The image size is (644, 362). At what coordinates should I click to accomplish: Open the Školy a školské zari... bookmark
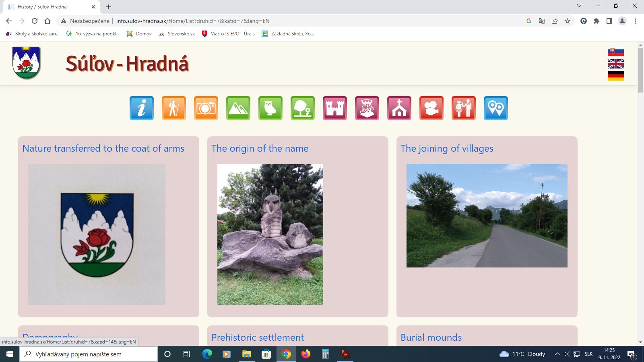point(33,34)
